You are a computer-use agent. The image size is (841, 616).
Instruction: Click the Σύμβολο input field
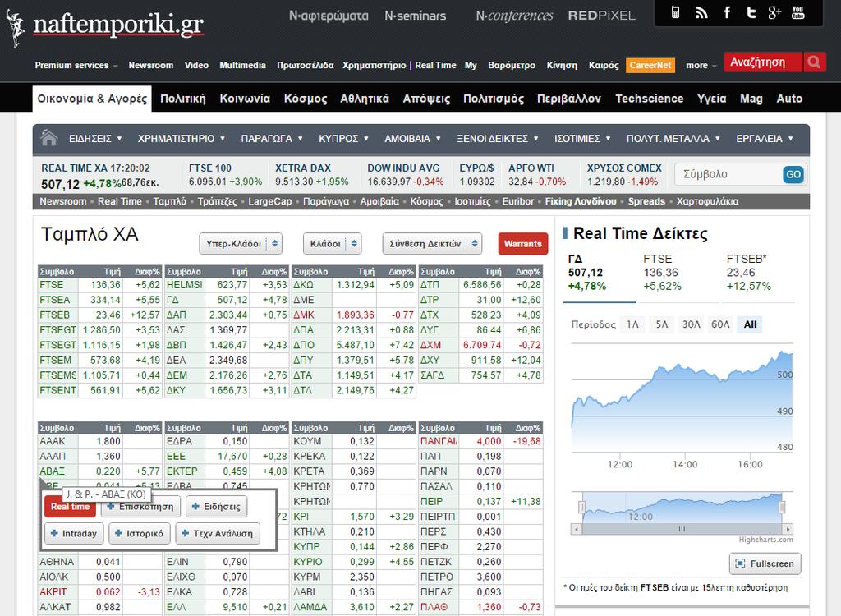(729, 174)
